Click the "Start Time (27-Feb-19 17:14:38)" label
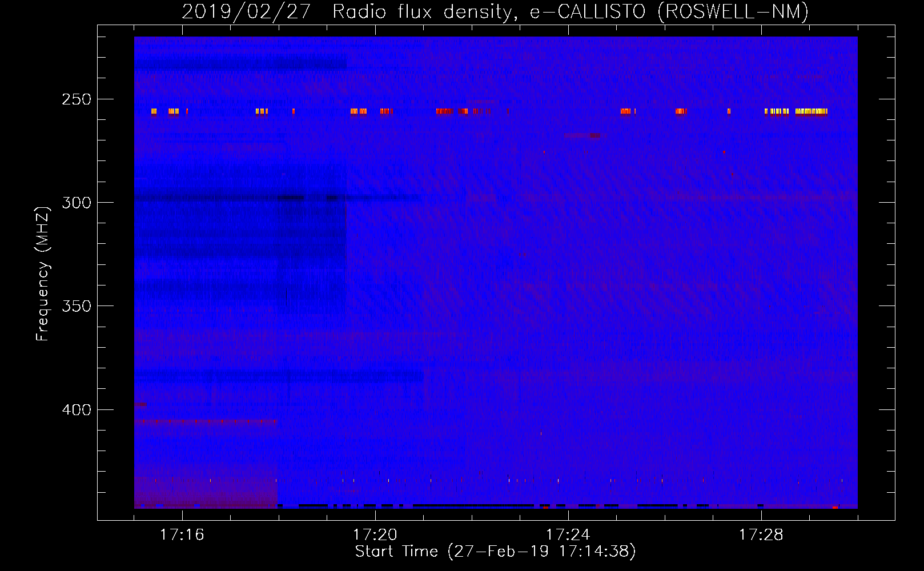924x571 pixels. (x=495, y=552)
